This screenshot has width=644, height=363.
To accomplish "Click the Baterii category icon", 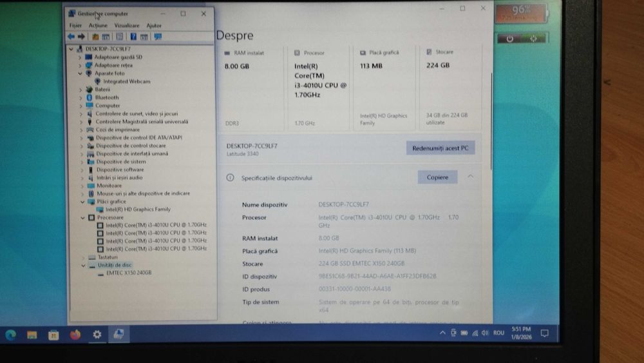I will point(89,89).
